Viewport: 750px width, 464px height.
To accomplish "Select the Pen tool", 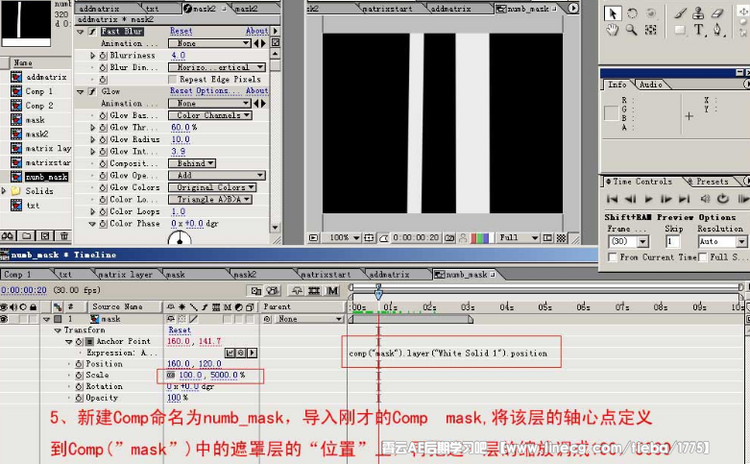I will pos(717,30).
